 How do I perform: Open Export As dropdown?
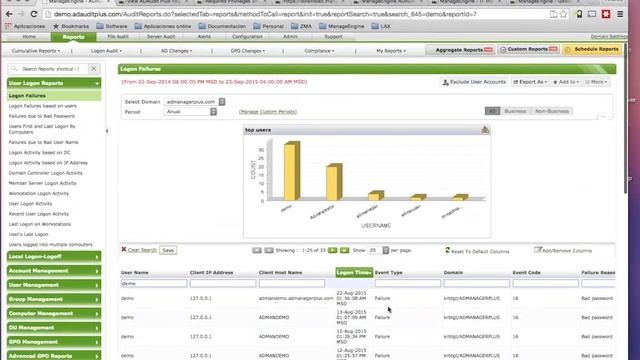530,82
